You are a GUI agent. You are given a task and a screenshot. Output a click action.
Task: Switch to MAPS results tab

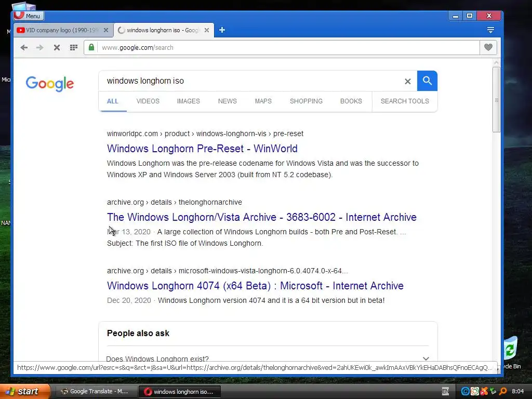click(263, 101)
